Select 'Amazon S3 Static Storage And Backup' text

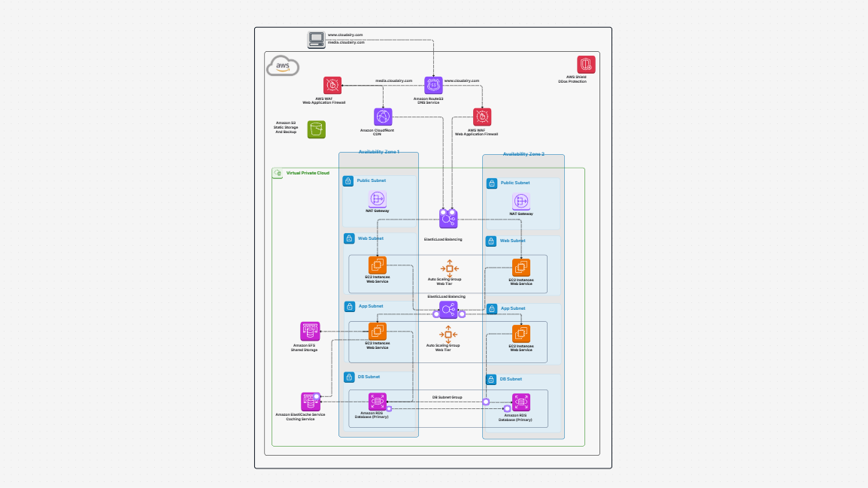(286, 127)
